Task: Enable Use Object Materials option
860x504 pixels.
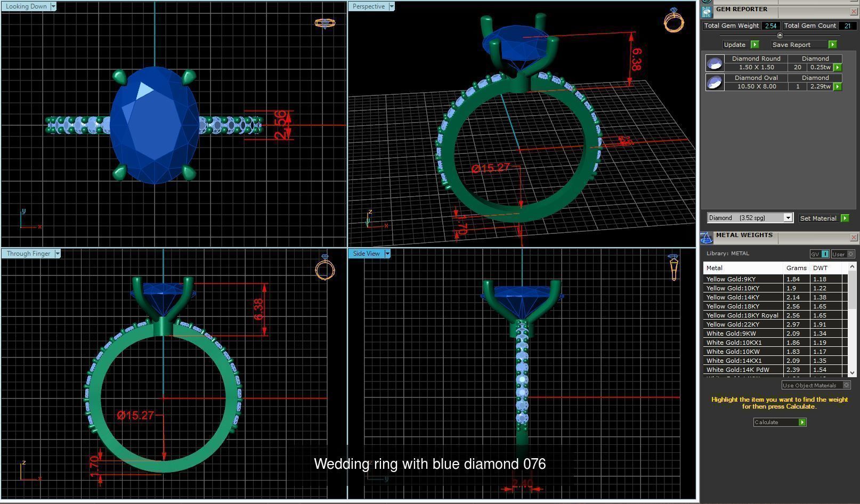Action: coord(816,385)
